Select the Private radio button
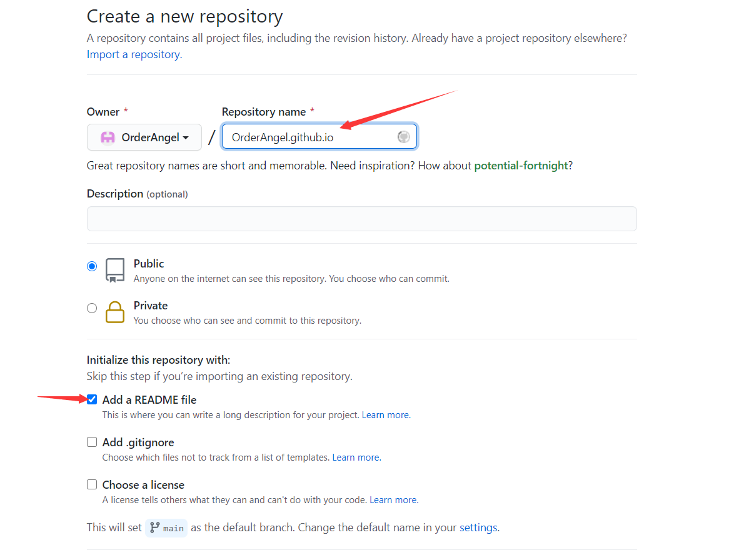Viewport: 729px width, 560px height. click(x=92, y=308)
